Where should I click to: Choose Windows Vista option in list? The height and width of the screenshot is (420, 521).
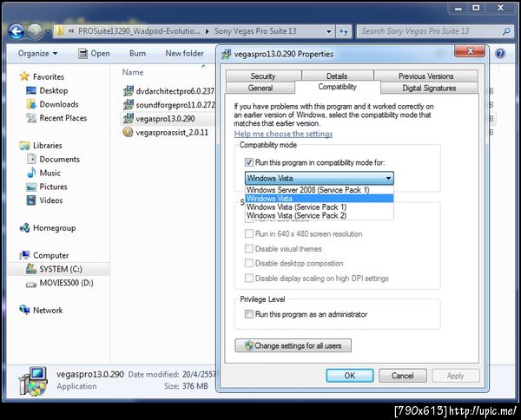coord(320,199)
